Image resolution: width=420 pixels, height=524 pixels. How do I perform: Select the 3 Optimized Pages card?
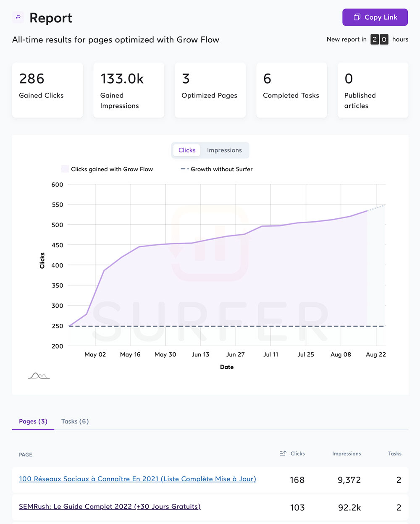point(210,90)
